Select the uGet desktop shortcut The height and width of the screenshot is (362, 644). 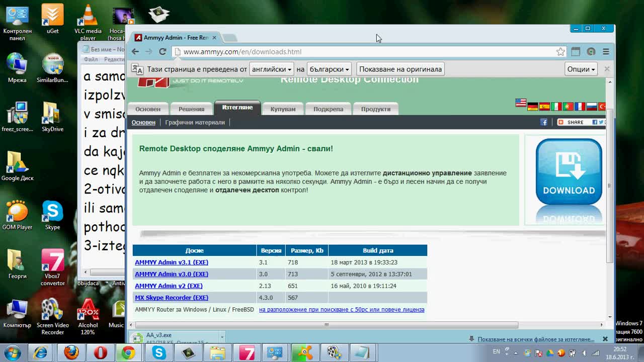pyautogui.click(x=52, y=19)
